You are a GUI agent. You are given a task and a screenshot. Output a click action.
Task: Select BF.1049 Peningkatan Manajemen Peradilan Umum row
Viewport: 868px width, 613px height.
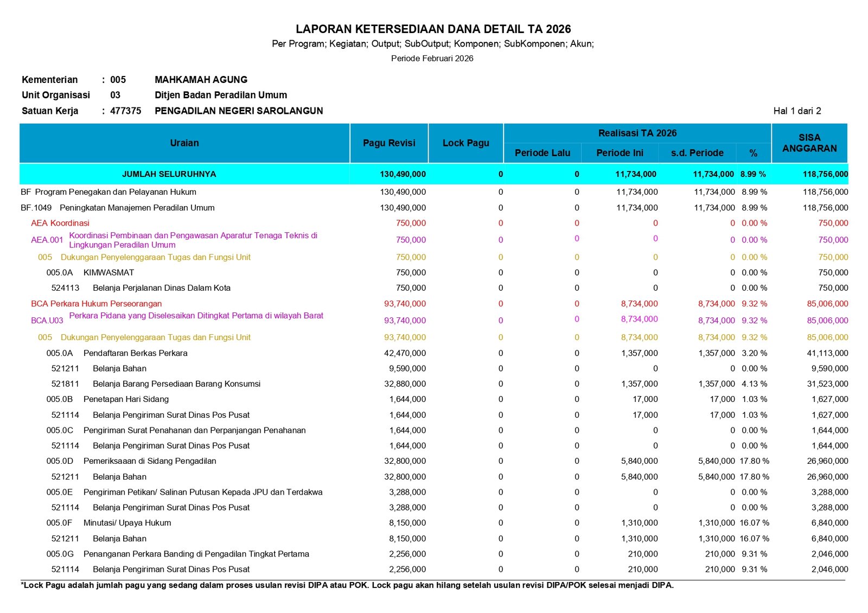[118, 208]
